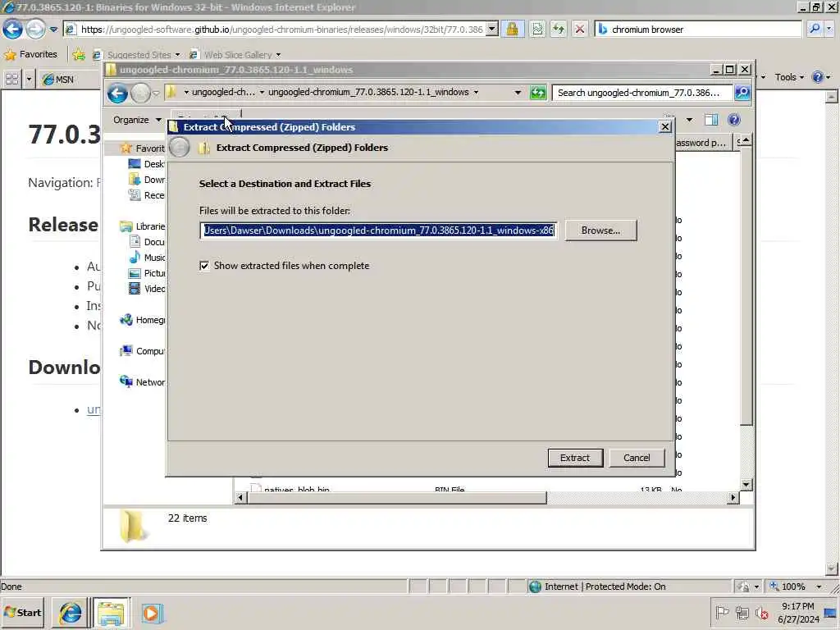The image size is (840, 630).
Task: Click the Explorer window back arrow
Action: [x=117, y=94]
